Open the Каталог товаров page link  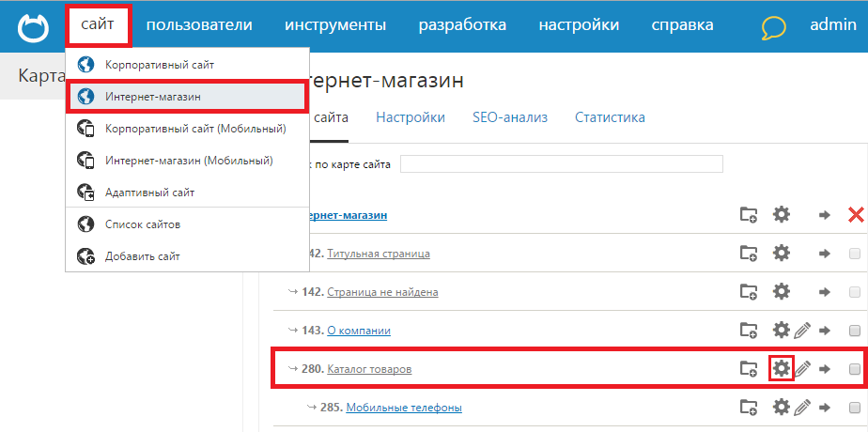point(369,369)
